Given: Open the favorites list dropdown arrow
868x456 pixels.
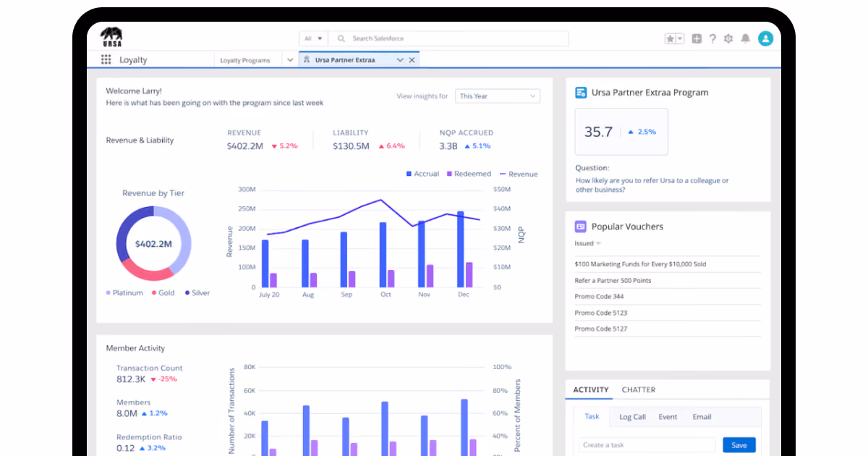Looking at the screenshot, I should click(x=680, y=39).
